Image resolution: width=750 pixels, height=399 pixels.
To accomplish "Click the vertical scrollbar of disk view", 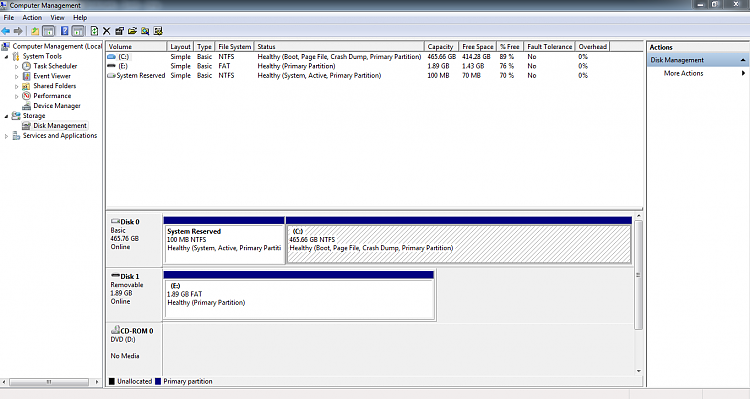I will click(638, 275).
